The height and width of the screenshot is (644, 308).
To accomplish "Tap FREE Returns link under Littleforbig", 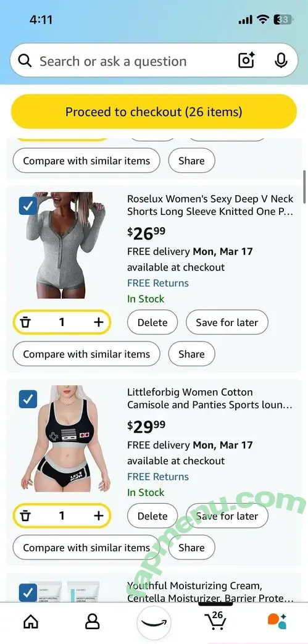I will [157, 477].
